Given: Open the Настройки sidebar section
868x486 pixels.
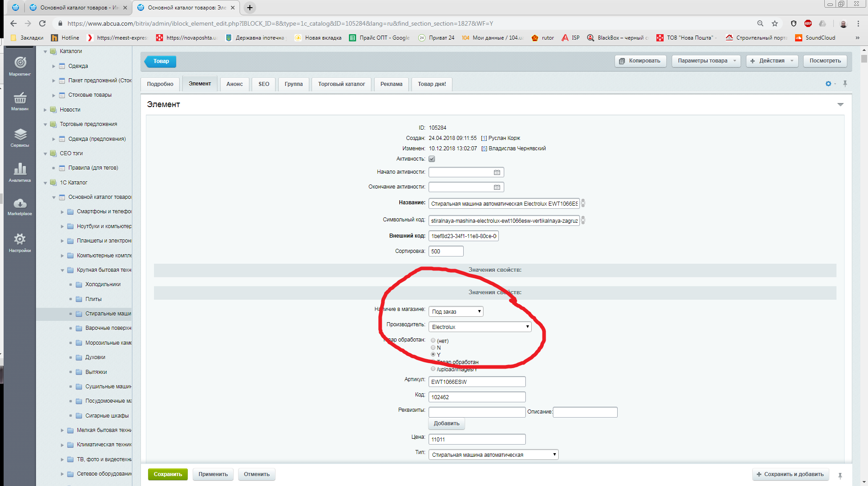Looking at the screenshot, I should (20, 243).
